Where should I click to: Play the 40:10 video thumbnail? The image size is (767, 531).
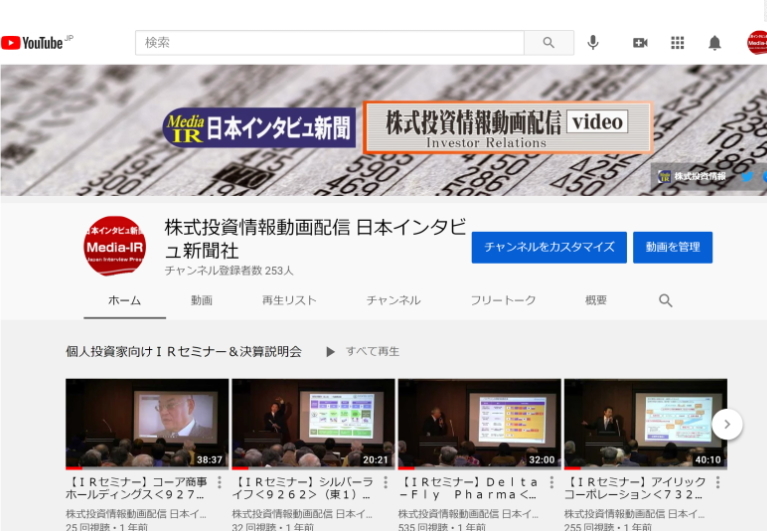coord(646,424)
